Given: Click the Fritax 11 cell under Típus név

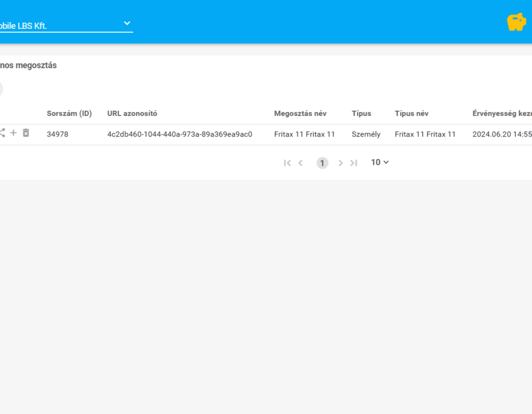Looking at the screenshot, I should (x=425, y=134).
